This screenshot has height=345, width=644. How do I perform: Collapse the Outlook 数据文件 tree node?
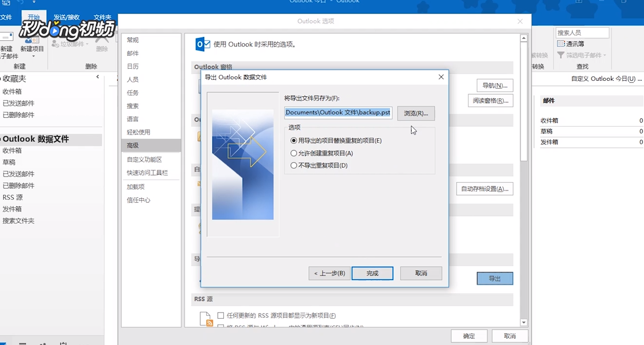[x=1, y=139]
